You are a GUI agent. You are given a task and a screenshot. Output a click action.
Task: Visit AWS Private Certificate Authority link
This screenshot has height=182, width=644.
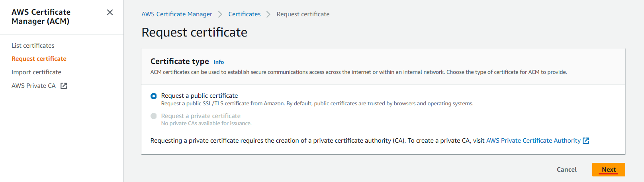point(533,141)
